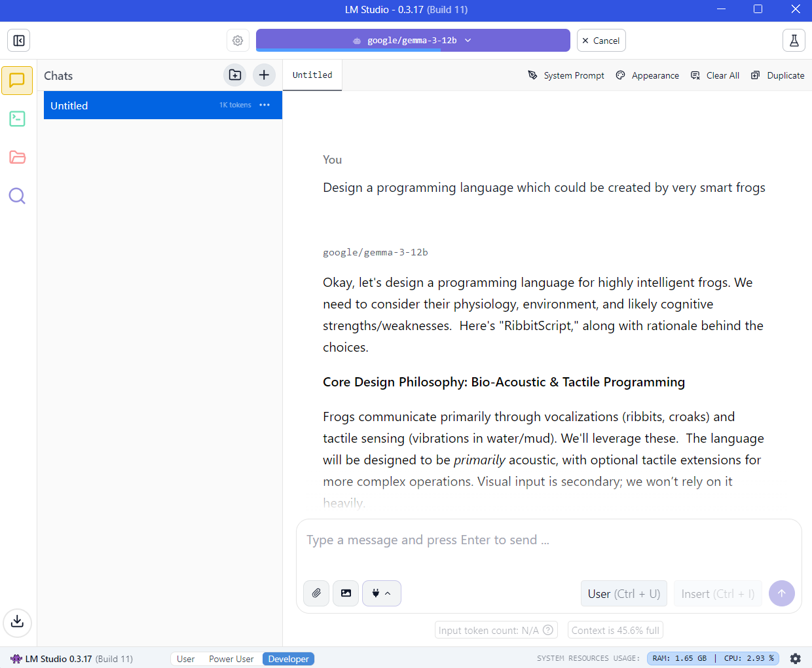
Task: Open the google/gemma-3-12b model dropdown
Action: tap(413, 41)
